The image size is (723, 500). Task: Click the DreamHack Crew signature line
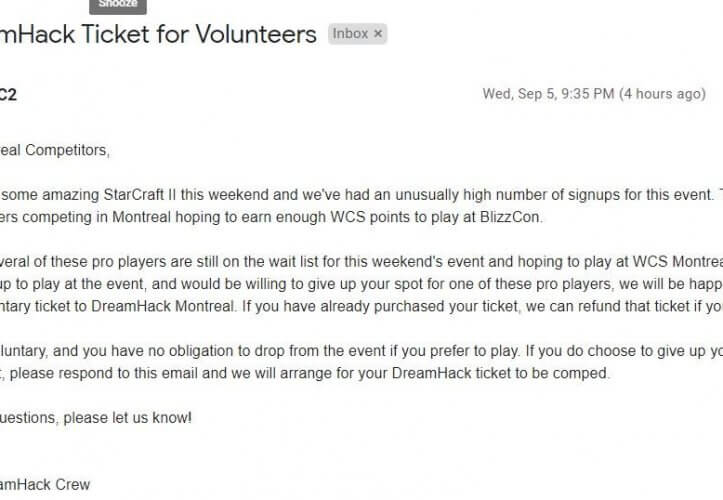[x=45, y=485]
